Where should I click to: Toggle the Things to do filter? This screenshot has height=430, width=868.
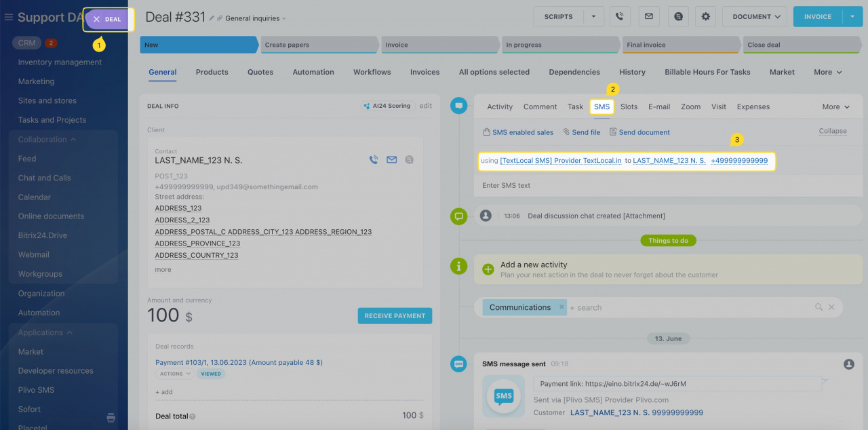click(x=668, y=240)
